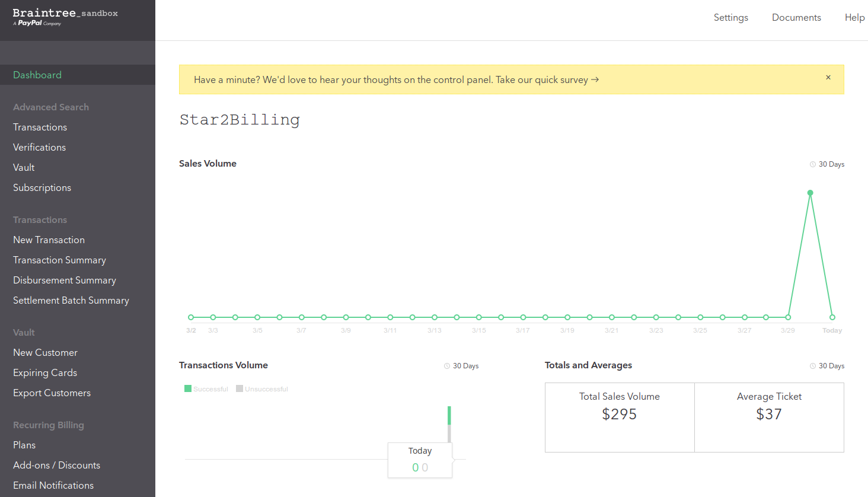The height and width of the screenshot is (497, 868).
Task: Click the green Successful legend swatch
Action: 188,388
